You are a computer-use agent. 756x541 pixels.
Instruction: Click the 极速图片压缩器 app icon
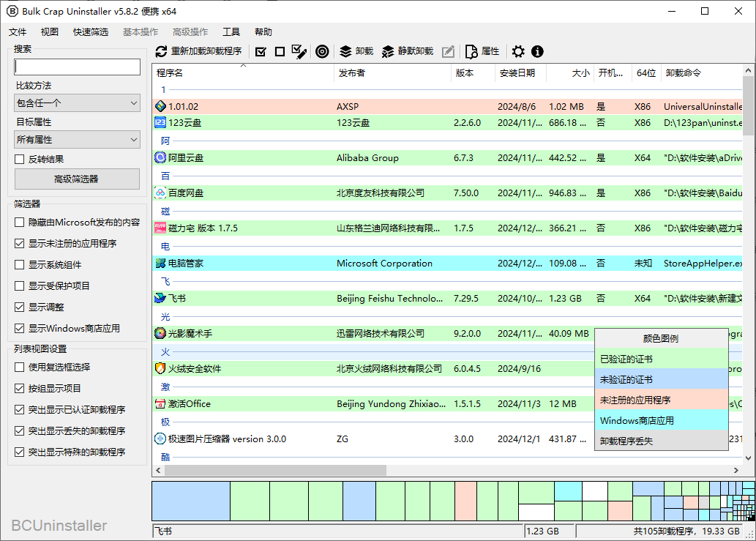(x=160, y=439)
